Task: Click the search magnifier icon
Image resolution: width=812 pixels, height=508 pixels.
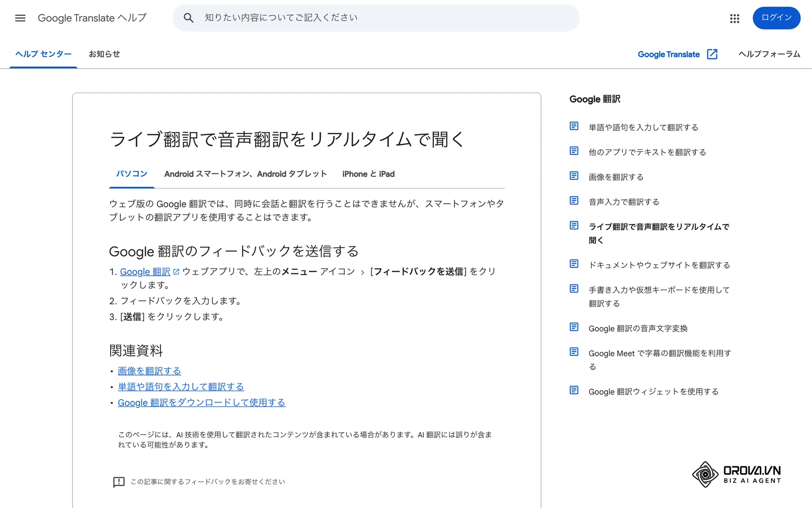Action: point(188,18)
